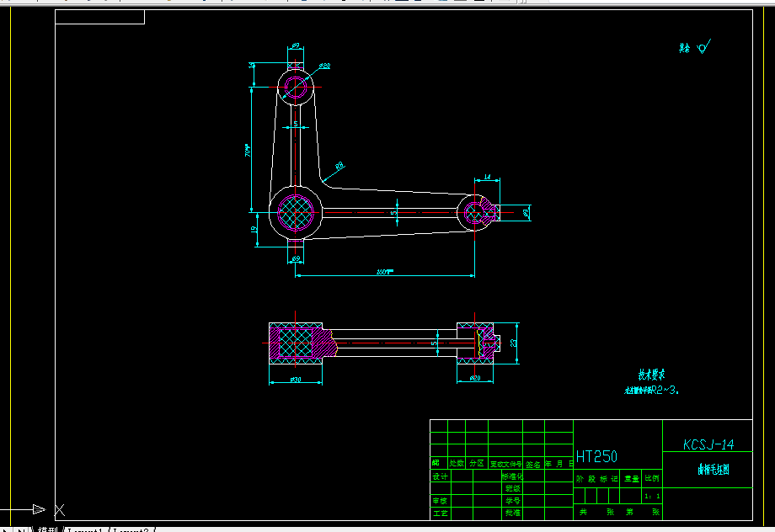The height and width of the screenshot is (532, 775).
Task: Select the KCSJ-14 drawing number text
Action: [708, 444]
